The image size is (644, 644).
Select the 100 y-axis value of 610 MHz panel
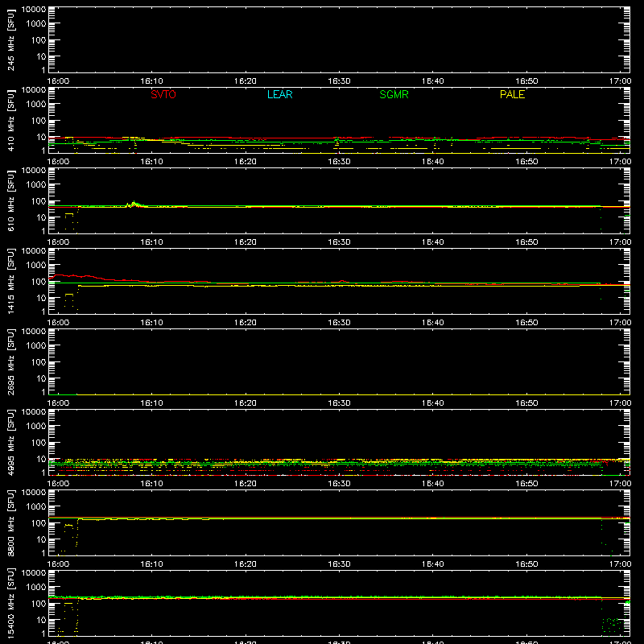pos(39,201)
